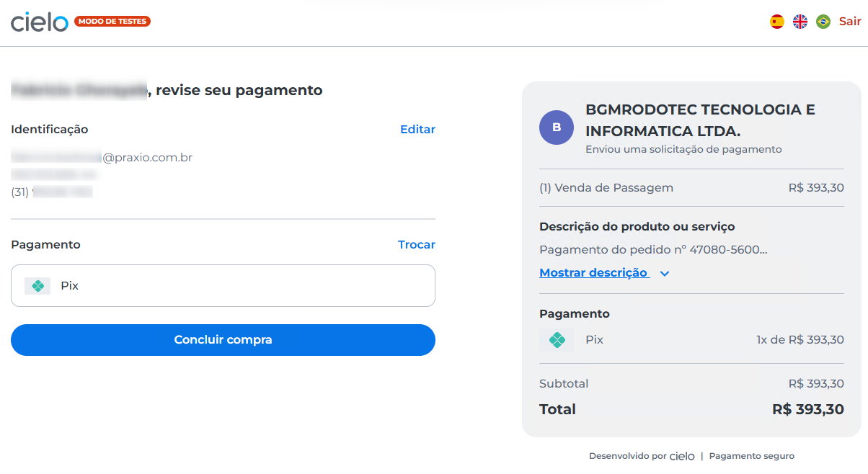Edit identification details via Editar
Screen dimensions: 868x474
click(417, 130)
